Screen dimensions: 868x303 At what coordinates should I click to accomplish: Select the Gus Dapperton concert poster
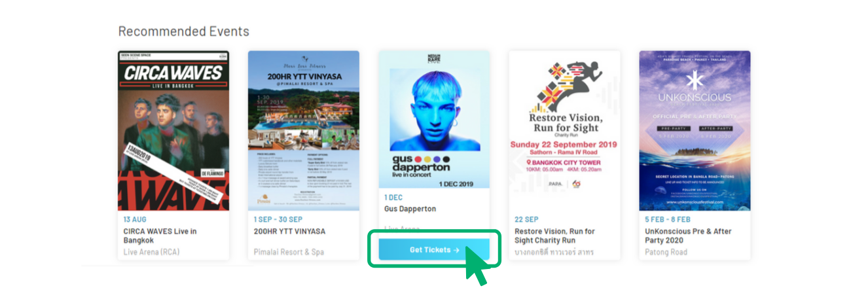tap(434, 119)
